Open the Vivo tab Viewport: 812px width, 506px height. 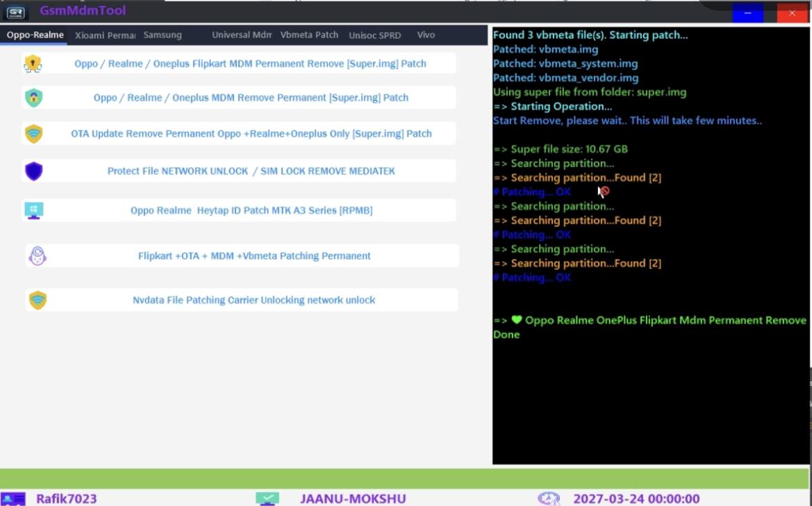tap(426, 35)
